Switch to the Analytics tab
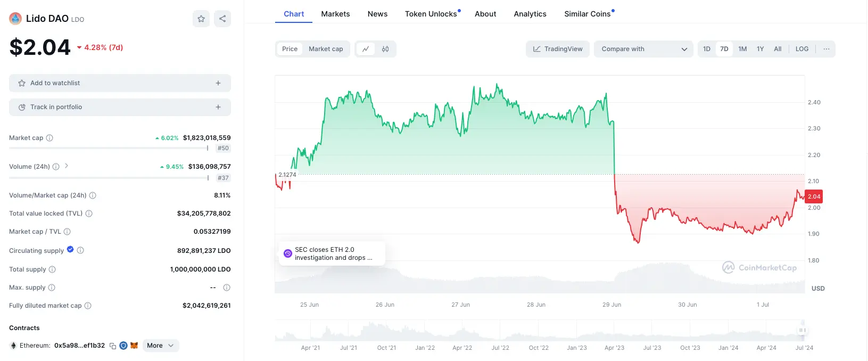 point(530,14)
